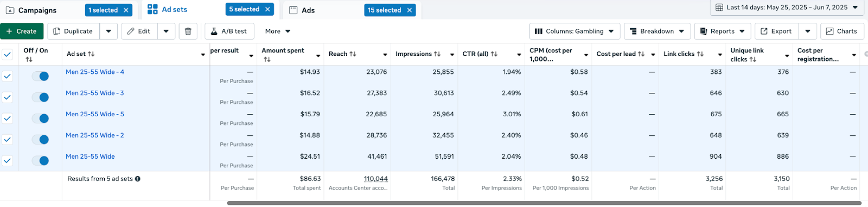Open the Men 25-55 Wide - 5 ad set link

coord(95,114)
